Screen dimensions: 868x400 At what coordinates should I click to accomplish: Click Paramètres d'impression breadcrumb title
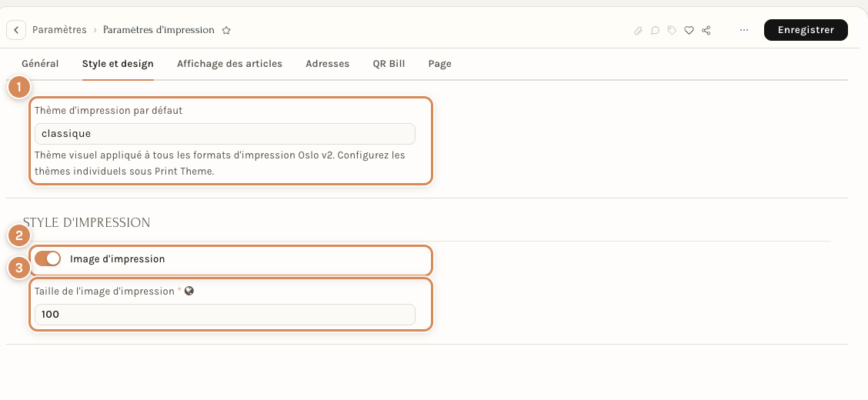coord(159,30)
